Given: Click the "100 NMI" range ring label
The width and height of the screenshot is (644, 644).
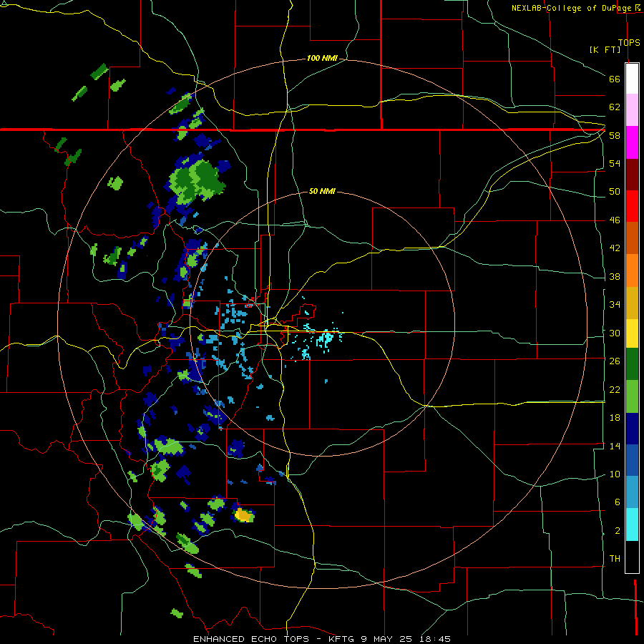Looking at the screenshot, I should [x=322, y=59].
